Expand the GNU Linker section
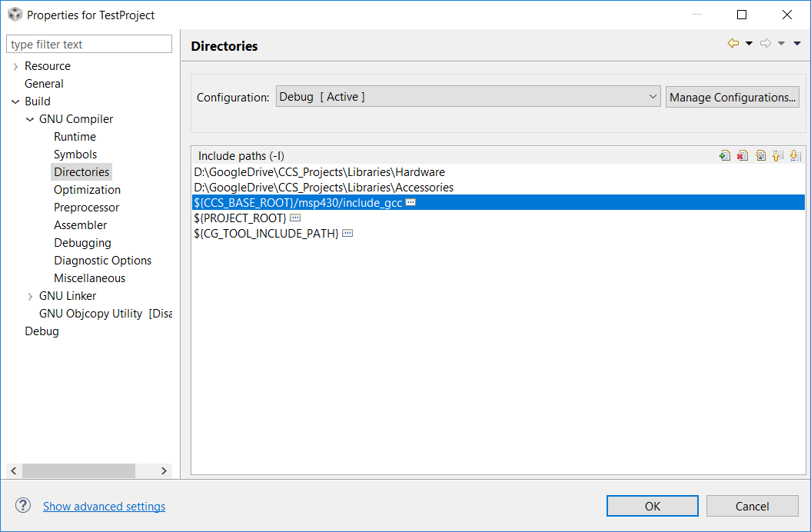 click(x=29, y=295)
